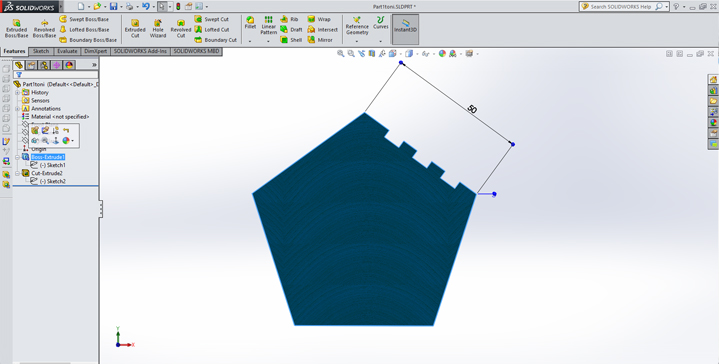
Task: Choose Swept Boss/Base
Action: tap(84, 19)
